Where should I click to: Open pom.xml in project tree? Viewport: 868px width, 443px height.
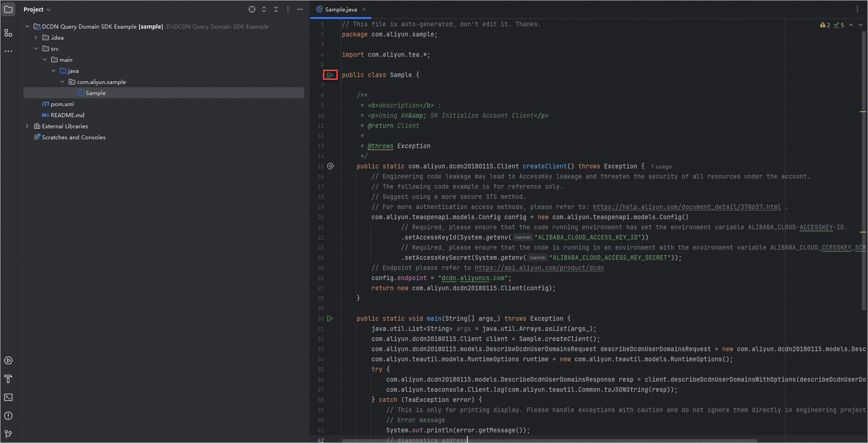point(62,104)
